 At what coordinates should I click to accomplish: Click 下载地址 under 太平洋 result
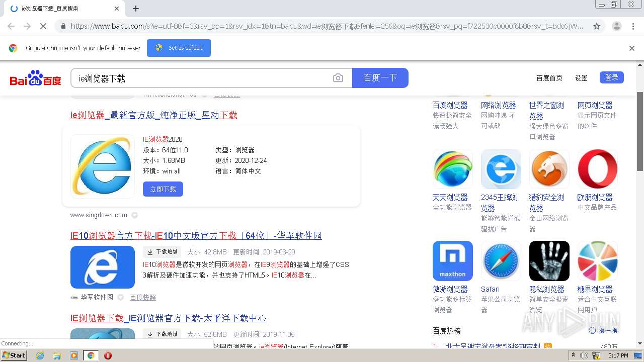[162, 334]
